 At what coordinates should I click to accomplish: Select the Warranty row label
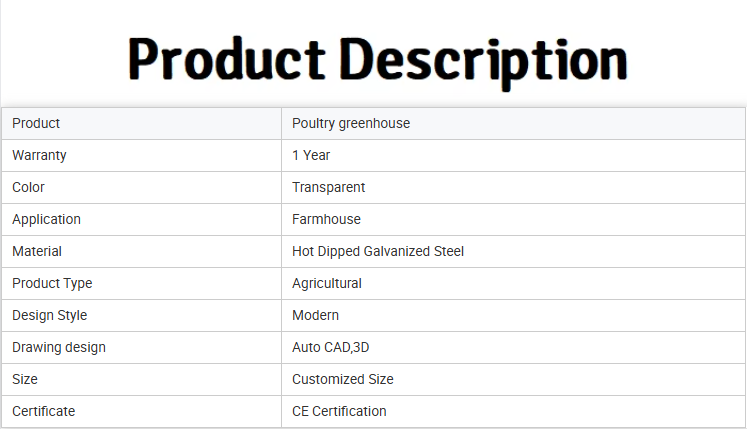[x=39, y=155]
